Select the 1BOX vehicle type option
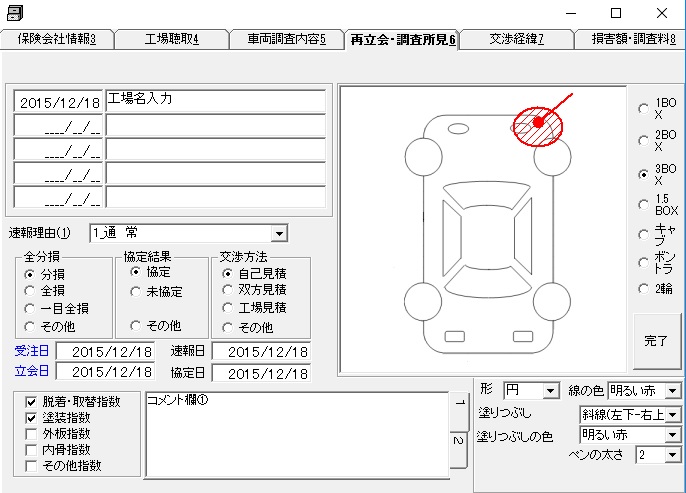The height and width of the screenshot is (493, 686). [644, 109]
